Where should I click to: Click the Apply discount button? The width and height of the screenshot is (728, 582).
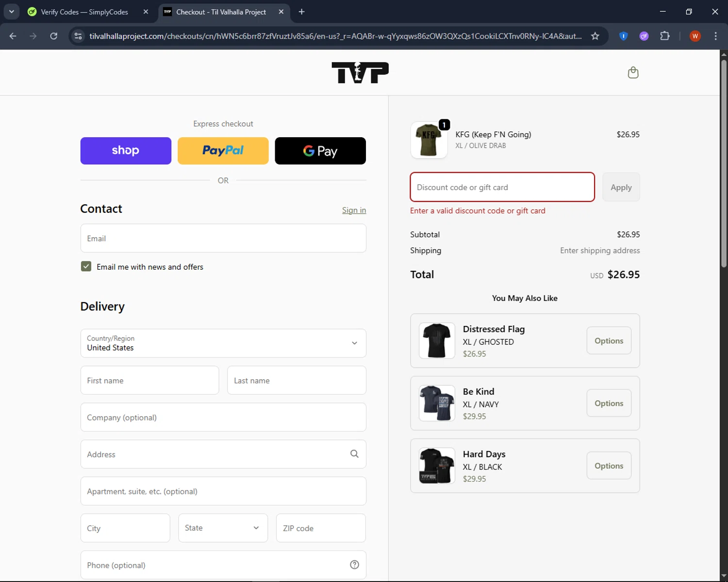[621, 187]
